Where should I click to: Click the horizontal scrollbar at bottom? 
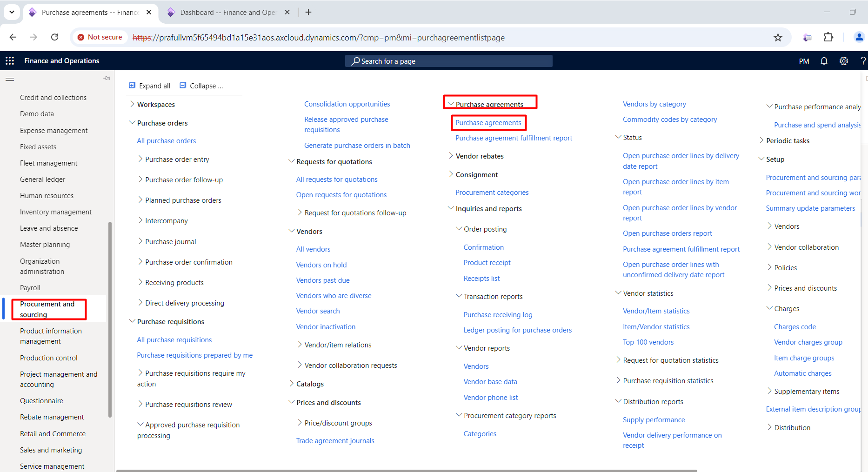tap(406, 470)
